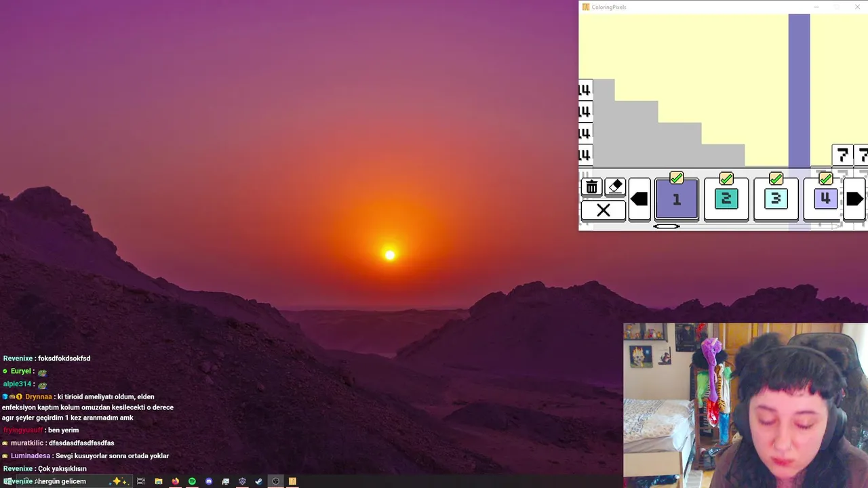This screenshot has width=868, height=488.
Task: Click the ColoringPixels taskbar icon
Action: pos(292,481)
